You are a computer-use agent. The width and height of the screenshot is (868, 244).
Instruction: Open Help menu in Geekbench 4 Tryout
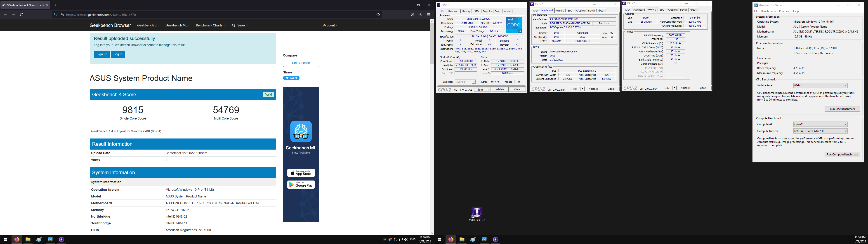tap(796, 11)
